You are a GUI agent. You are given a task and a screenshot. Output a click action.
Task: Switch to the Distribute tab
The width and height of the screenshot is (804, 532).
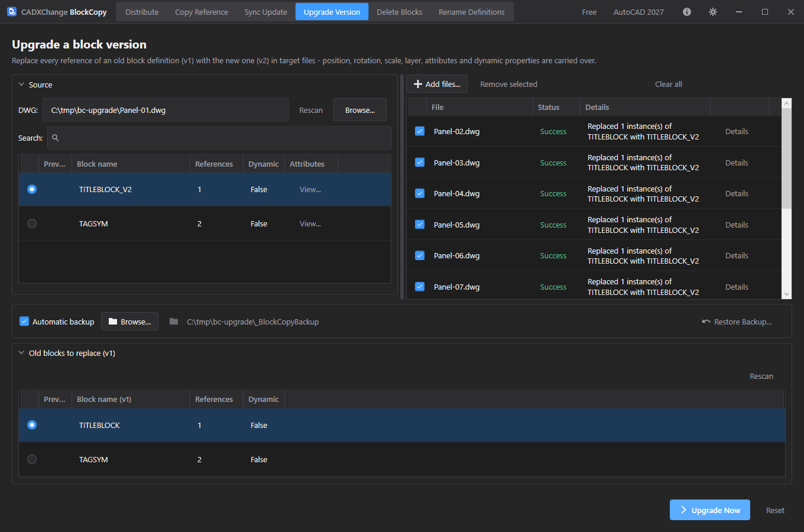click(142, 12)
